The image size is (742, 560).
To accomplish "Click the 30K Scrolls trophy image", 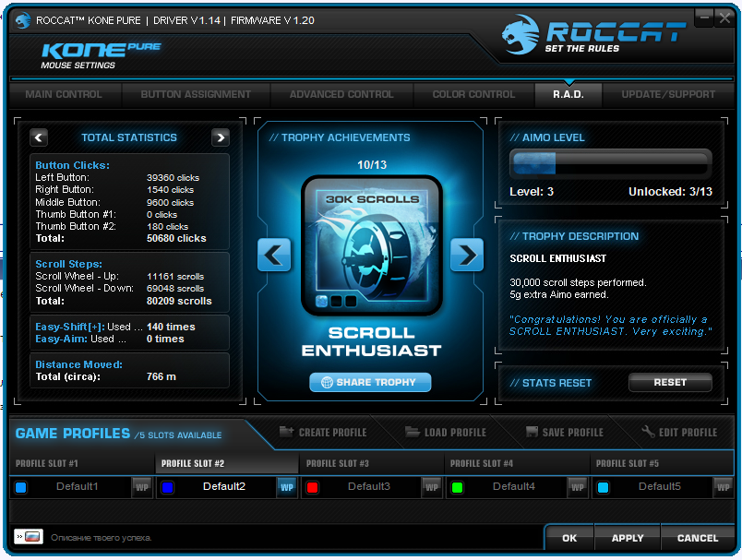I will [372, 245].
